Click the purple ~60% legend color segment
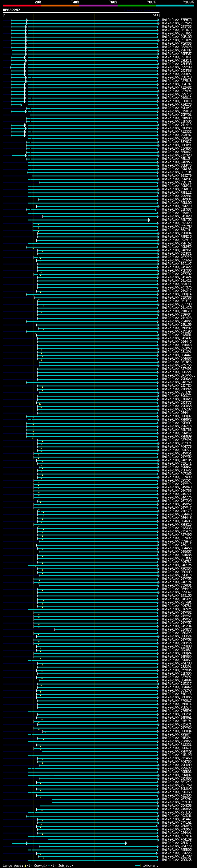197x868 pixels. tap(99, 6)
